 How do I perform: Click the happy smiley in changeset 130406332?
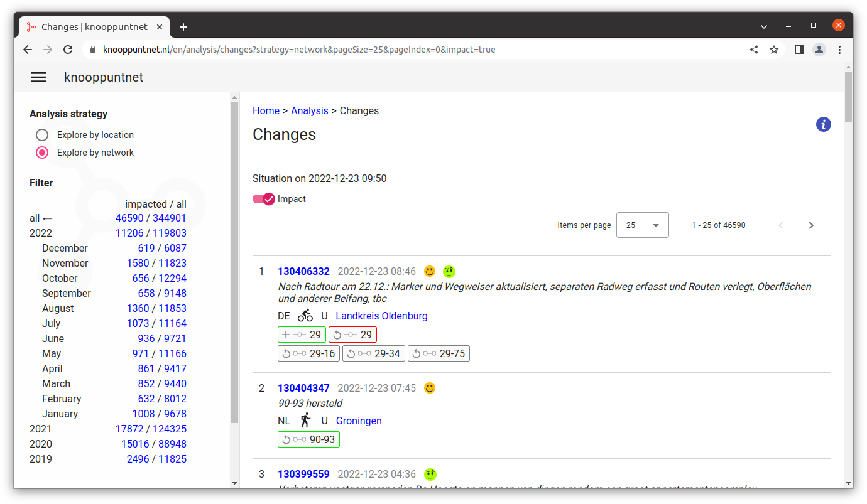tap(430, 271)
